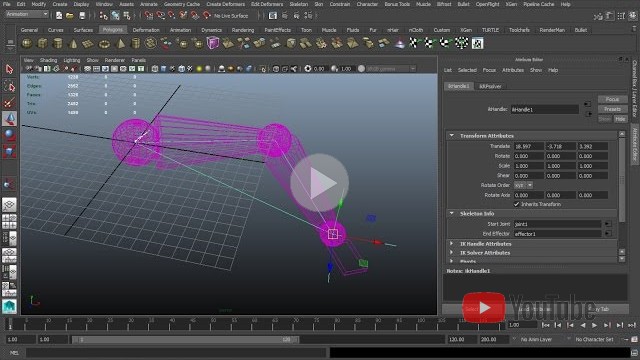This screenshot has height=360, width=640.
Task: Click the YouTube logo button
Action: 484,307
